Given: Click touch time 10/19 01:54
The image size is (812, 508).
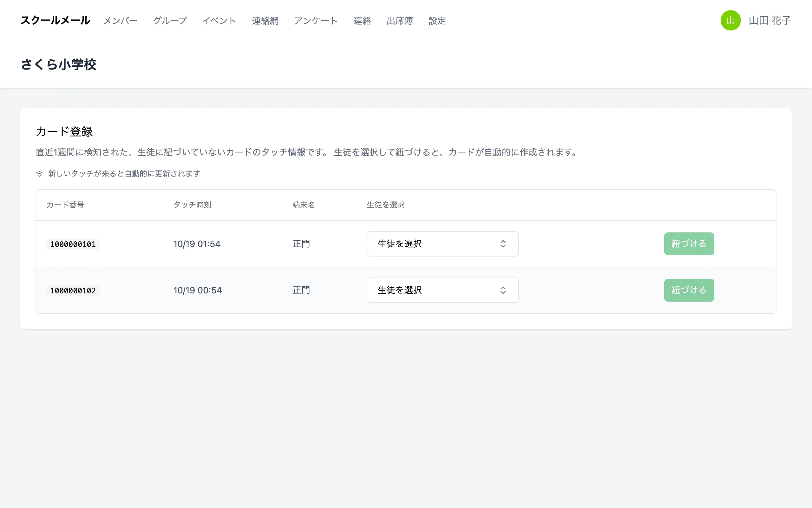Looking at the screenshot, I should click(x=197, y=244).
